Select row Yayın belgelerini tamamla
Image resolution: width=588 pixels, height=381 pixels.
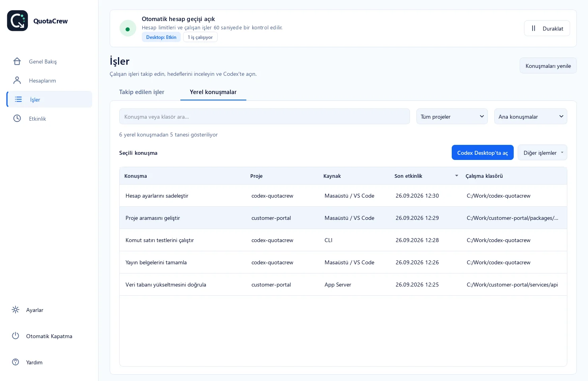(343, 262)
